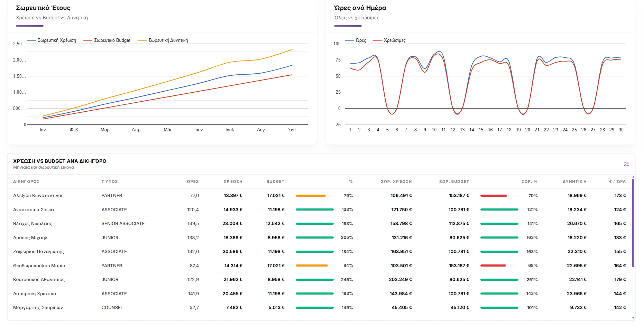The width and height of the screenshot is (644, 326).
Task: Select lawyer row Μαργαρίτης Σπυρίδων
Action: [320, 308]
